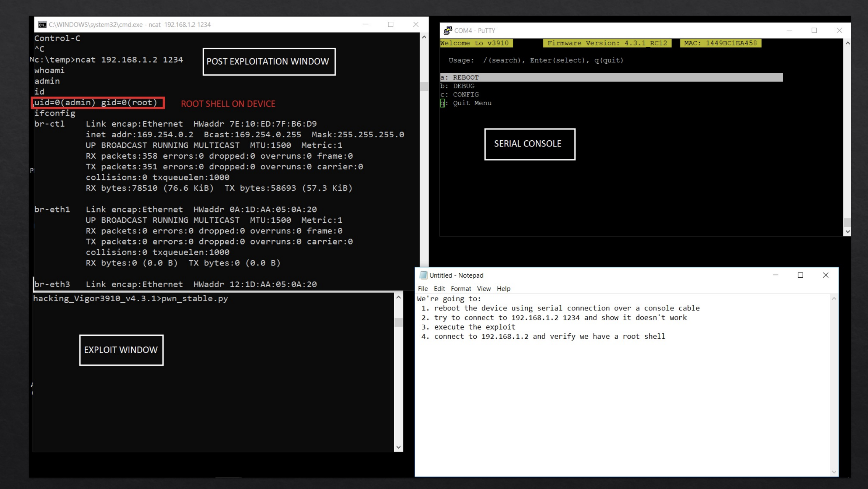Click Notepad line '3. execute the exploit'
This screenshot has height=489, width=868.
tap(468, 327)
